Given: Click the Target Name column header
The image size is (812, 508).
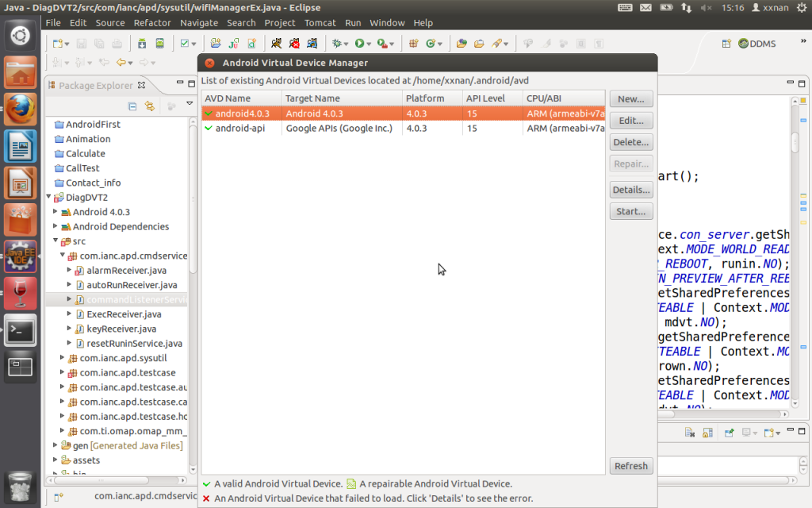Looking at the screenshot, I should 342,98.
